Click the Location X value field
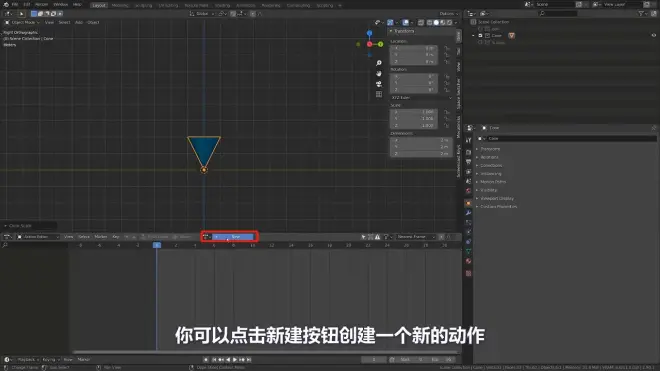Image resolution: width=660 pixels, height=371 pixels. click(x=414, y=48)
